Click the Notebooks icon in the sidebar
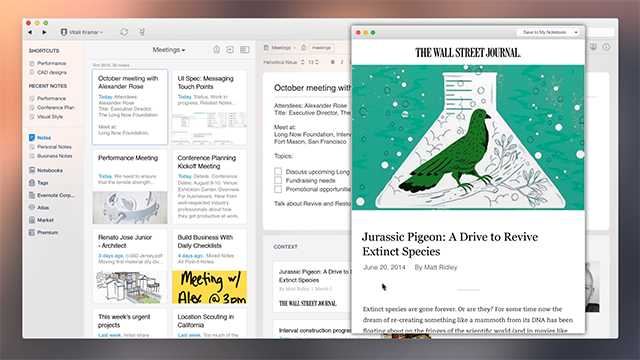 [x=32, y=170]
